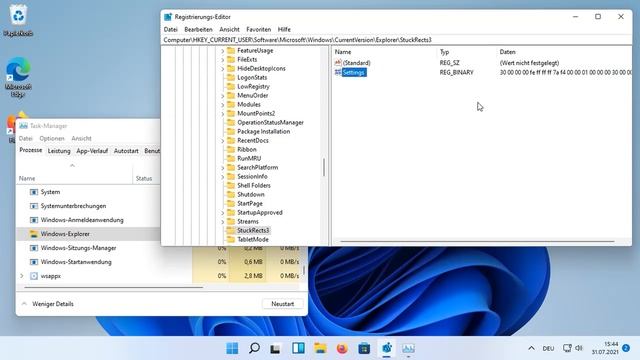Click the values pane horizontal scrollbar
The width and height of the screenshot is (640, 360).
point(477,241)
